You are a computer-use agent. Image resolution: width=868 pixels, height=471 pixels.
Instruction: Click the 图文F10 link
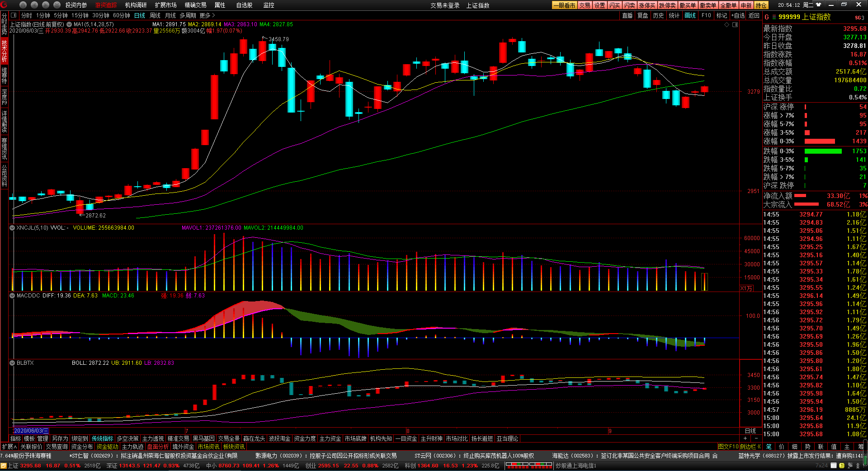(728, 447)
